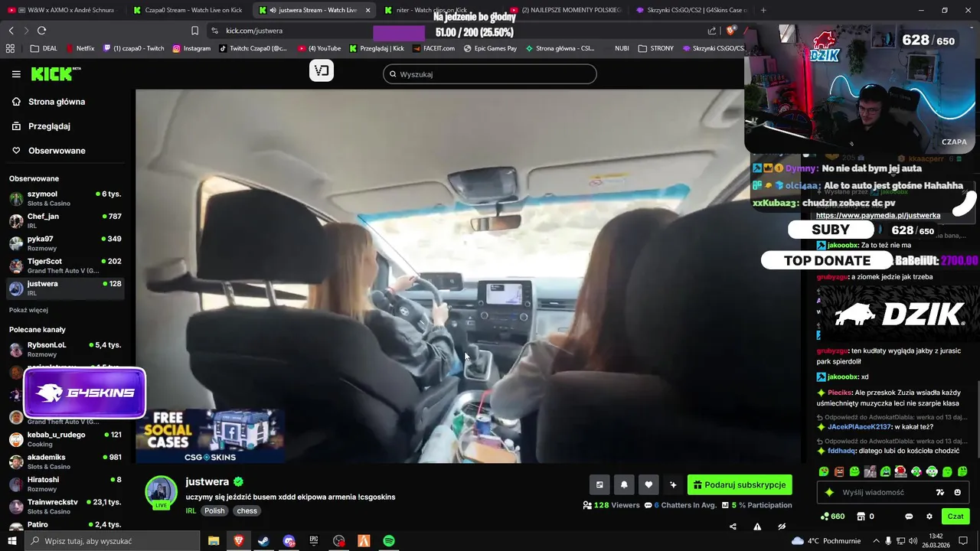Click the heart follow button under video
The height and width of the screenshot is (551, 980).
click(648, 484)
